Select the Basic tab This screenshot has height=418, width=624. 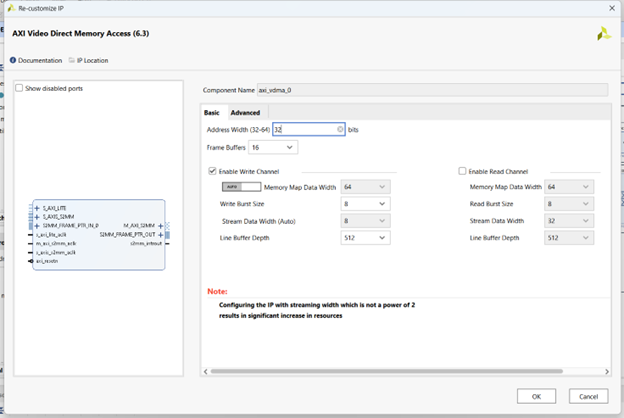212,112
